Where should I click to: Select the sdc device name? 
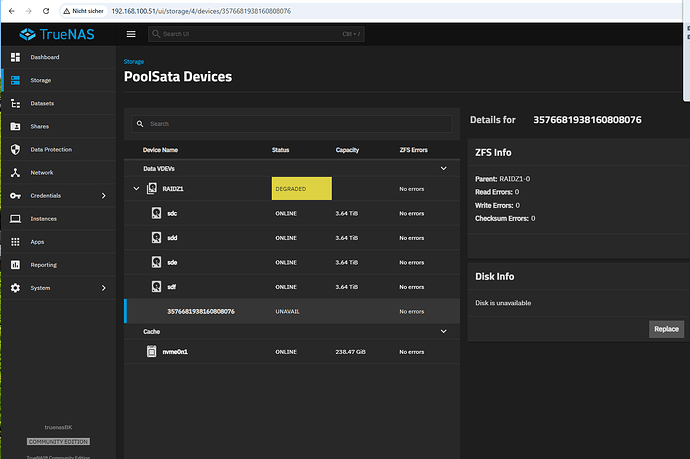coord(172,213)
